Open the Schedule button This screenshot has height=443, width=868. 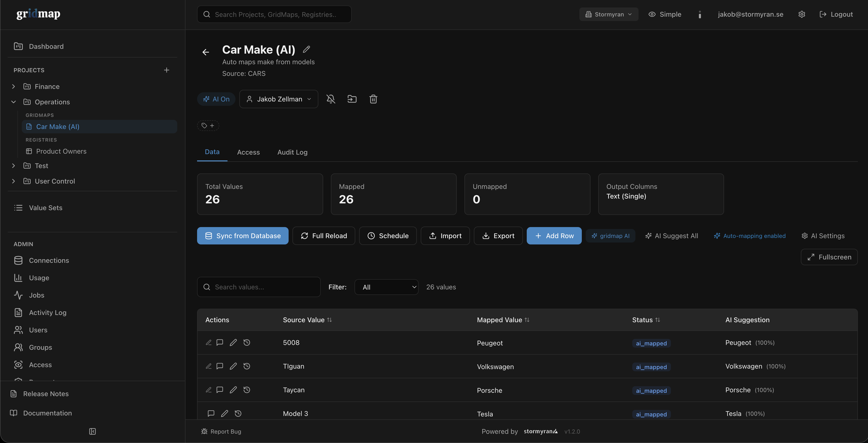387,236
